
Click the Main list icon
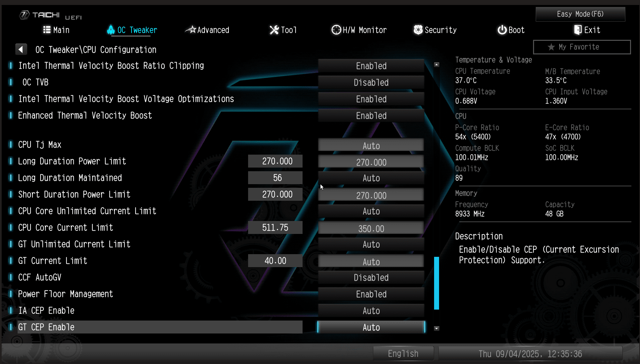tap(47, 30)
